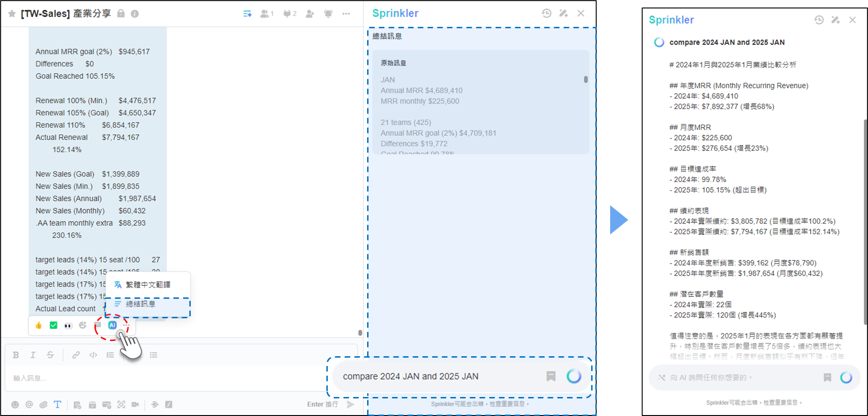
Task: Toggle strikethrough formatting
Action: [x=50, y=355]
